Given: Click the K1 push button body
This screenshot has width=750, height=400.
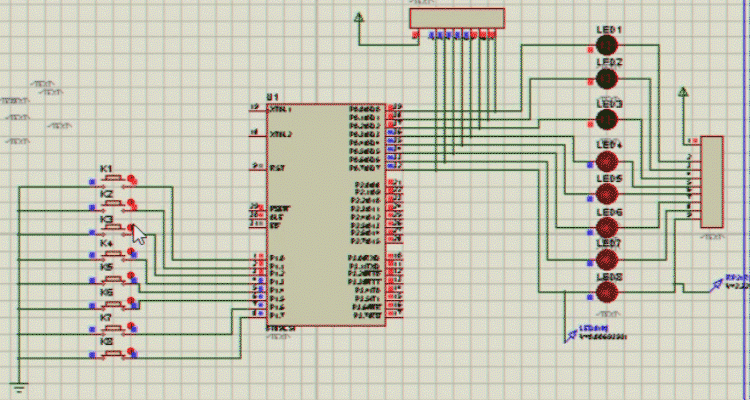Looking at the screenshot, I should [113, 179].
